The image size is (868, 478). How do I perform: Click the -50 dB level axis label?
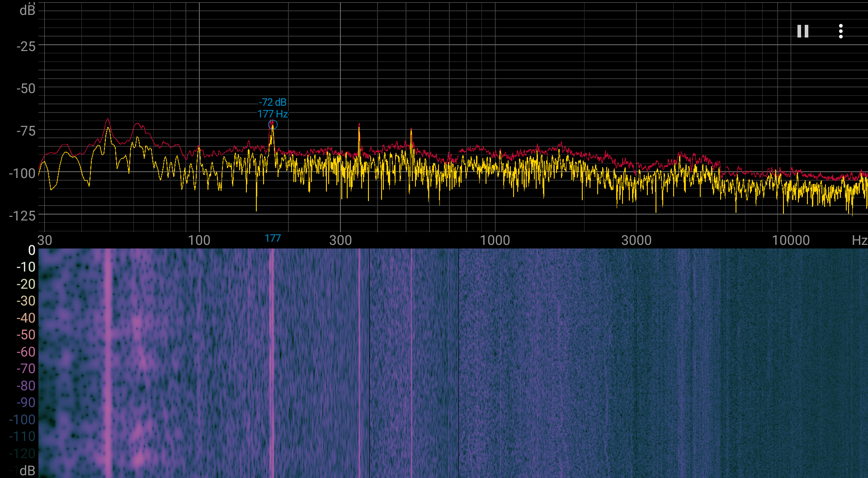pyautogui.click(x=26, y=88)
